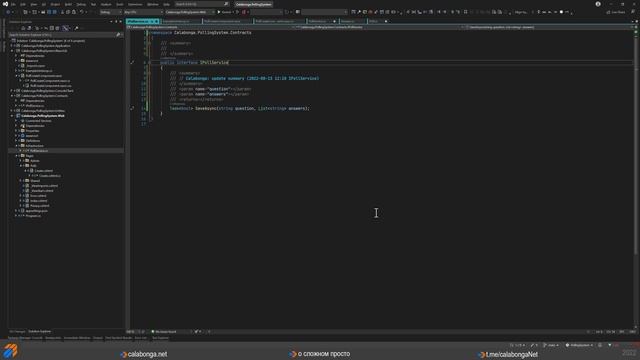Open the File menu
The height and width of the screenshot is (360, 640).
click(x=13, y=4)
